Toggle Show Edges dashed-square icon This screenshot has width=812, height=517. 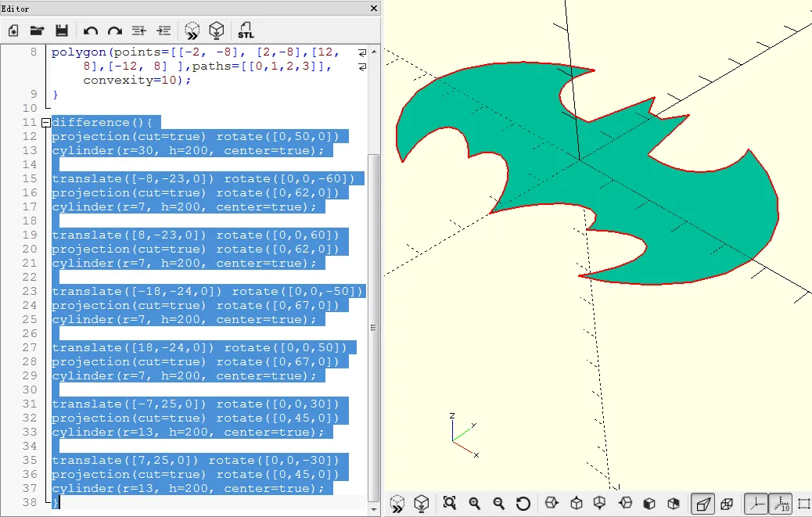(803, 504)
